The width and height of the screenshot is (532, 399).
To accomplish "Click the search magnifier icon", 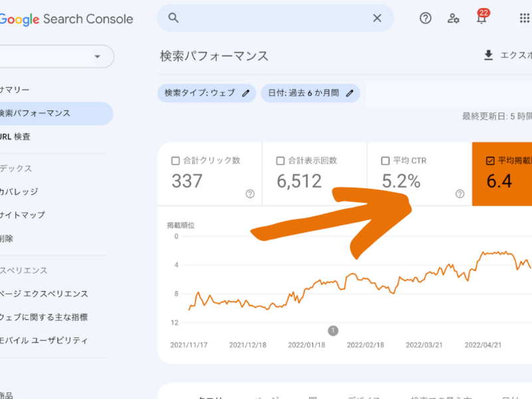I will pos(174,19).
